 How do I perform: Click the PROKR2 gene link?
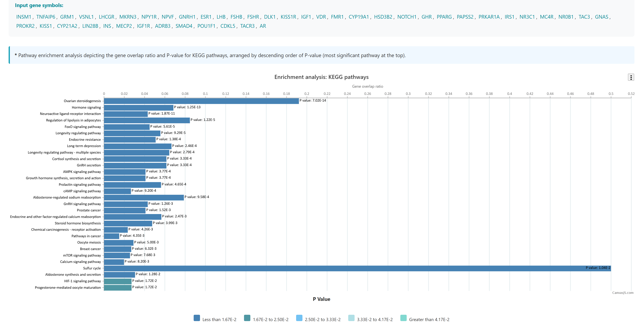(25, 26)
